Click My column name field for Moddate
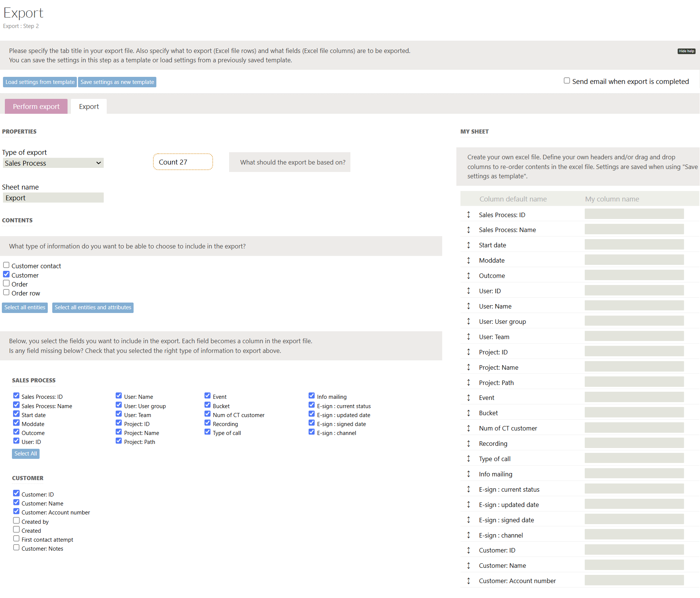Screen dimensions: 700x598 point(634,260)
